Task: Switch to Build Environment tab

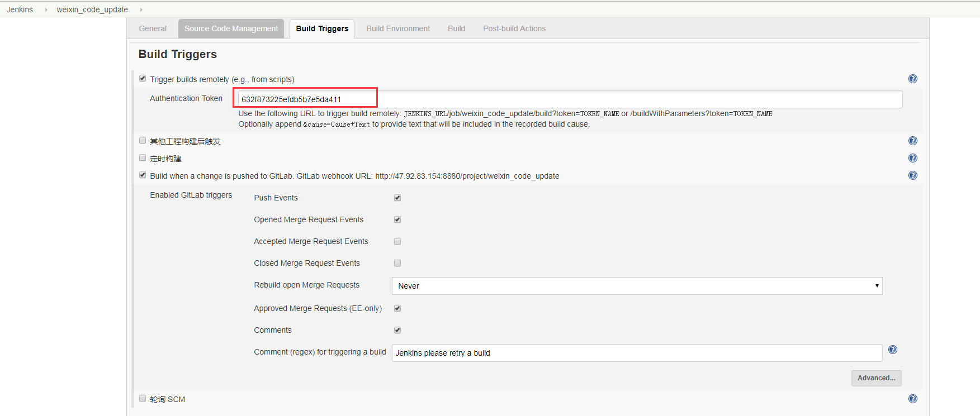Action: (398, 28)
